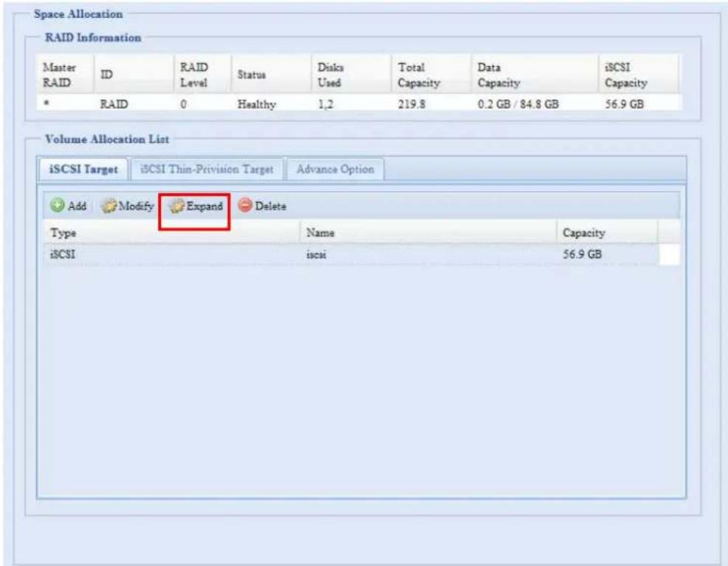
Task: Select the RAID level 0 cell
Action: (202, 104)
